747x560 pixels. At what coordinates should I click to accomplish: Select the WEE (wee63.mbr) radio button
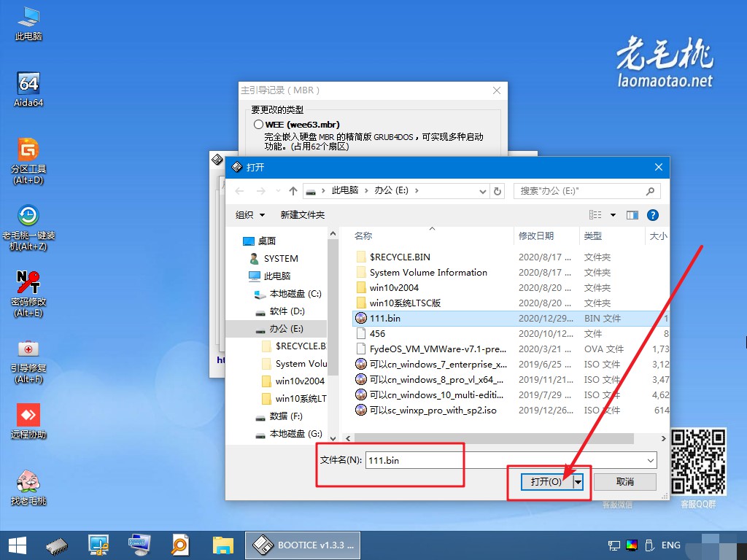point(259,125)
